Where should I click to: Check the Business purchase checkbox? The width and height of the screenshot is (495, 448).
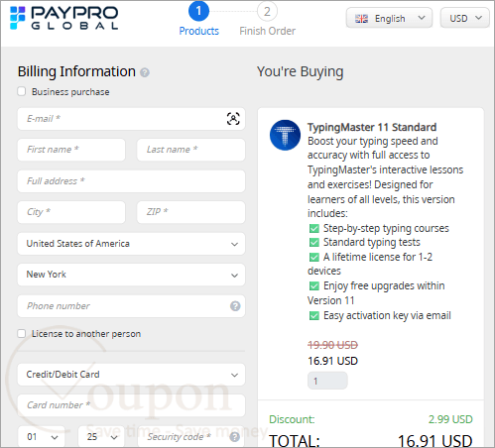tap(22, 91)
